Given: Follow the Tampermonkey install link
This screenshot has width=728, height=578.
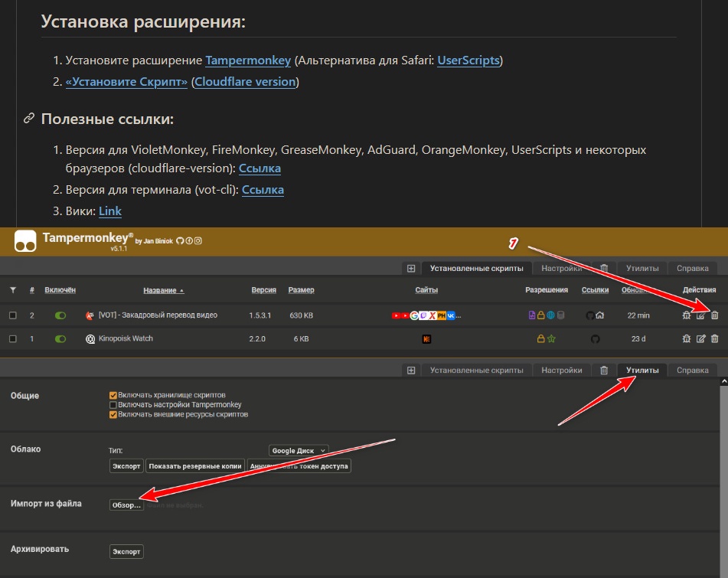Looking at the screenshot, I should [248, 60].
